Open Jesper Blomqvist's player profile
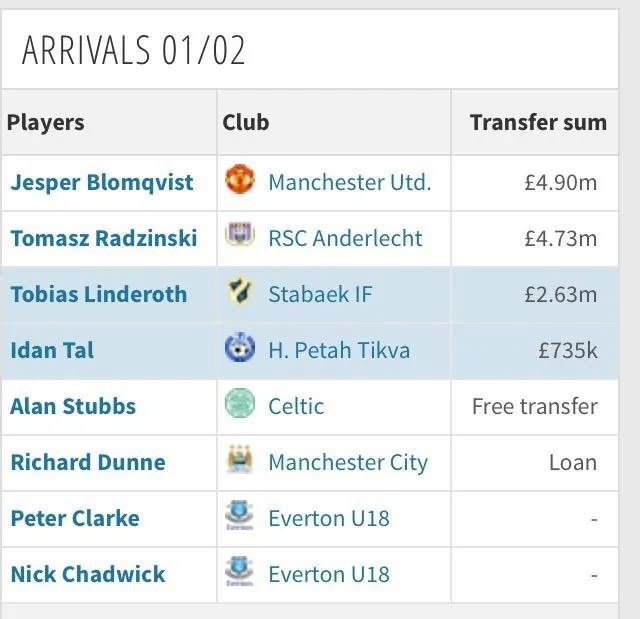 coord(102,183)
